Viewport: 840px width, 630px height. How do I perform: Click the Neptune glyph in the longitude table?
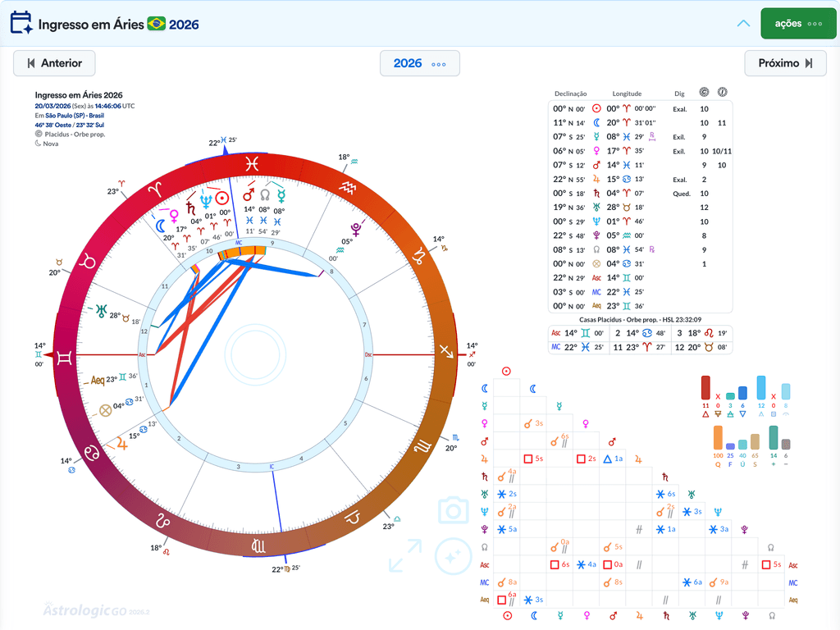click(596, 221)
